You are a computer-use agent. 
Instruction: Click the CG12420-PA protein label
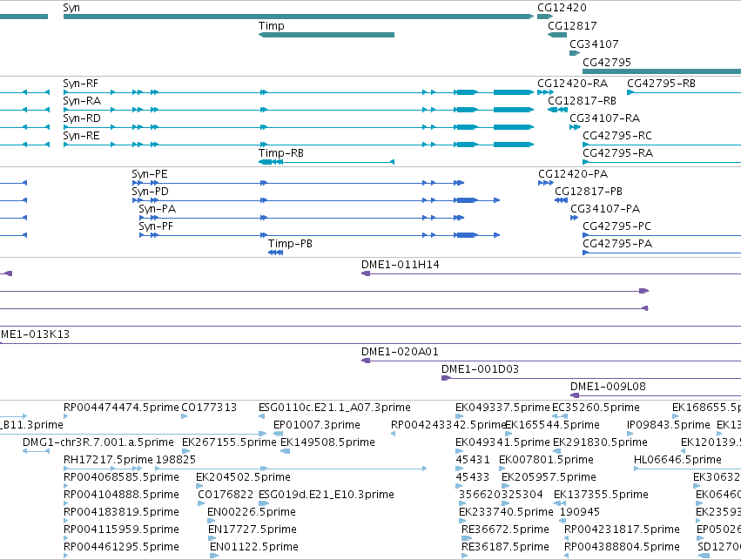573,174
